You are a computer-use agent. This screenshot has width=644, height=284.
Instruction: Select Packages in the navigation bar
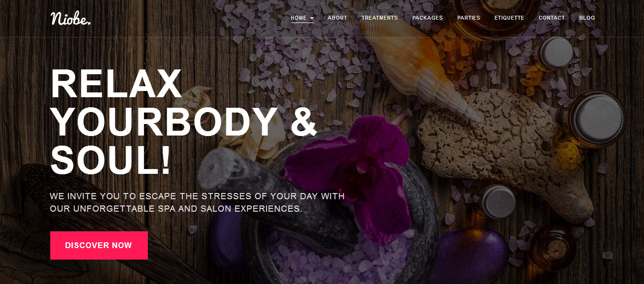(427, 18)
